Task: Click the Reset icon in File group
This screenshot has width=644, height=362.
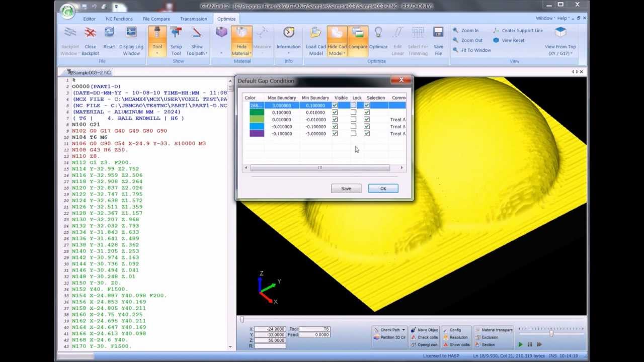Action: [109, 33]
